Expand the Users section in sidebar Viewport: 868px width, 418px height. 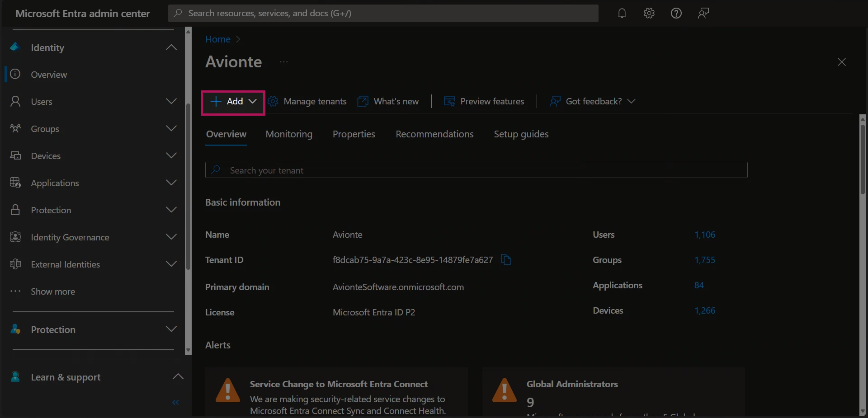point(171,101)
